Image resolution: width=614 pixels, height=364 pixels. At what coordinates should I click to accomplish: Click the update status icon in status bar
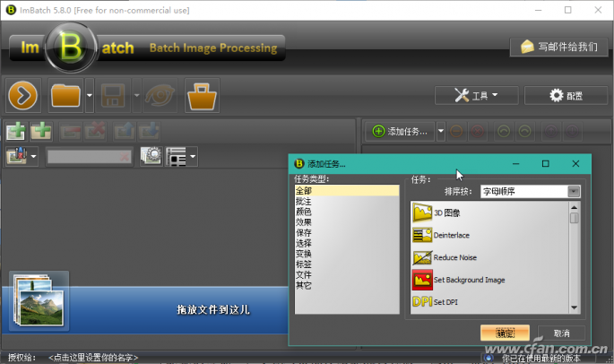point(489,358)
